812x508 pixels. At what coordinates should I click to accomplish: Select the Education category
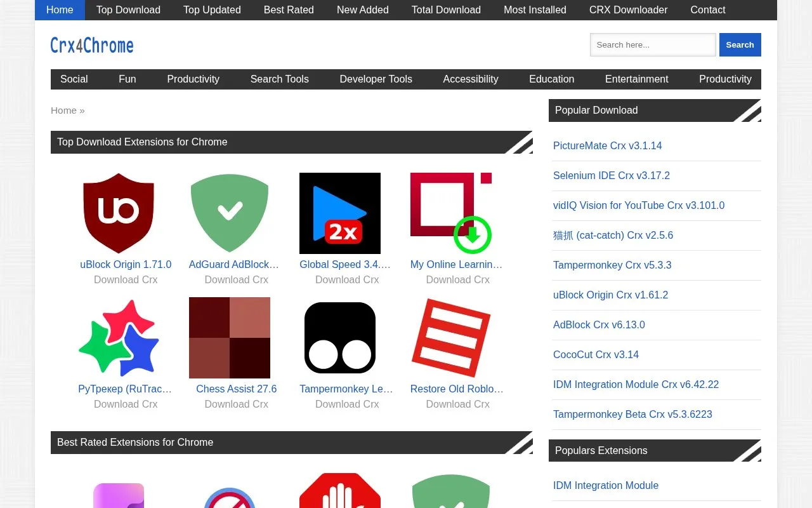(x=552, y=79)
